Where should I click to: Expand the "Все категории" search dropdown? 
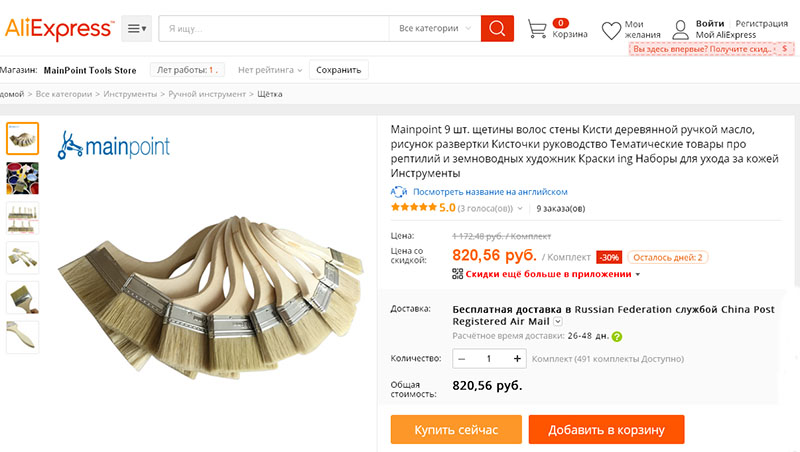click(x=434, y=28)
